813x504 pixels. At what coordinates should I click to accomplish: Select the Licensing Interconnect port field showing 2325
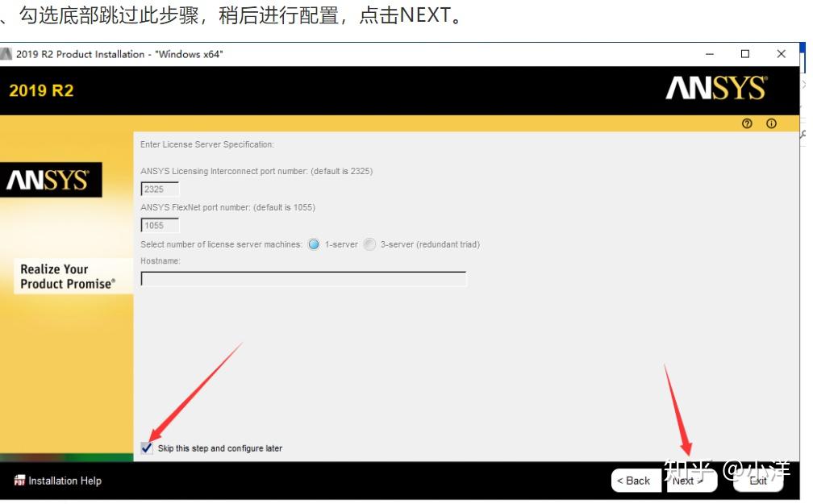(159, 189)
